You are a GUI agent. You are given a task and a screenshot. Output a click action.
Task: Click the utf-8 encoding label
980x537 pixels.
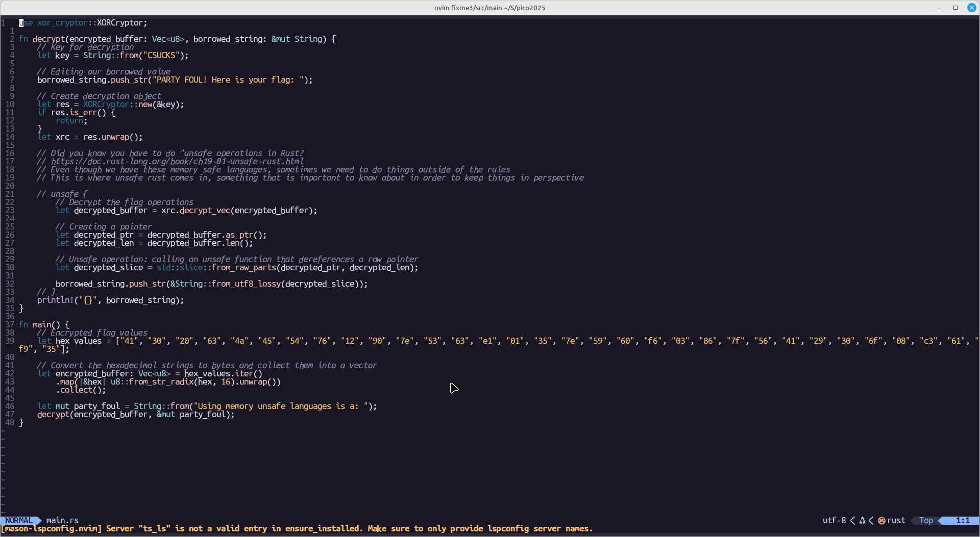834,521
